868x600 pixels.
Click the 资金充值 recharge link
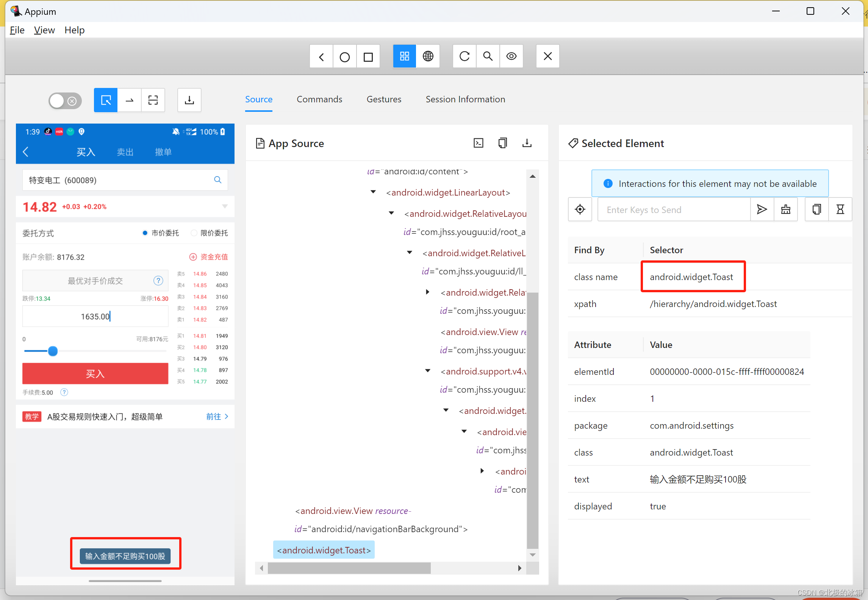[x=209, y=257]
